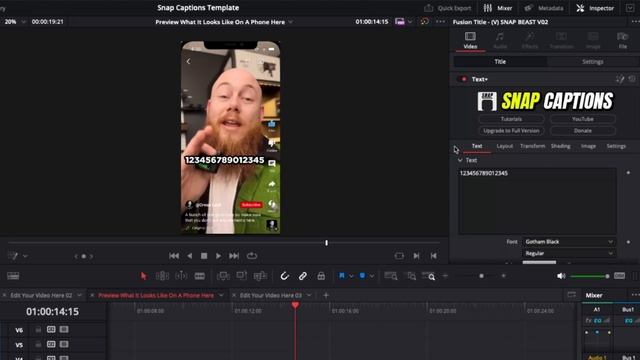Select the Effects inspector tab
Image resolution: width=640 pixels, height=360 pixels.
tap(530, 40)
